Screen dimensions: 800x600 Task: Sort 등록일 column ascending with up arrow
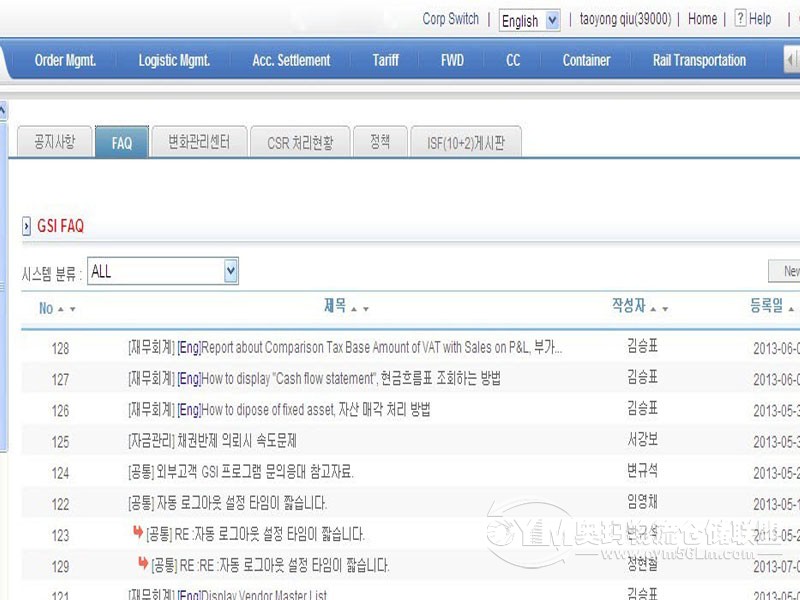click(791, 309)
